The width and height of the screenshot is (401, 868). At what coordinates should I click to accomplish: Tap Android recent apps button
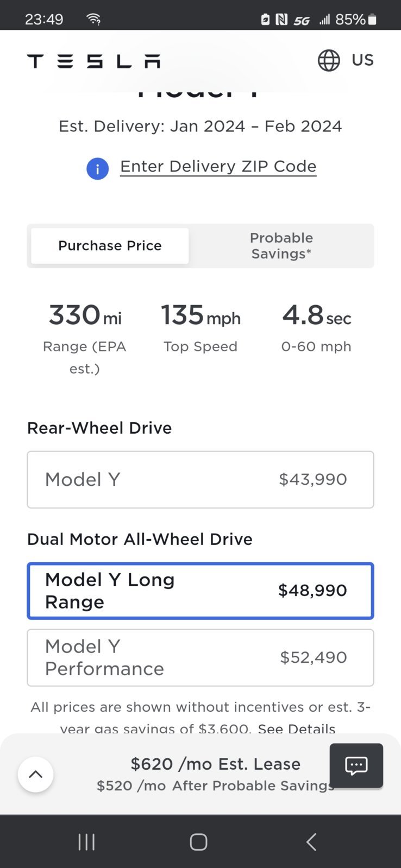(x=86, y=842)
